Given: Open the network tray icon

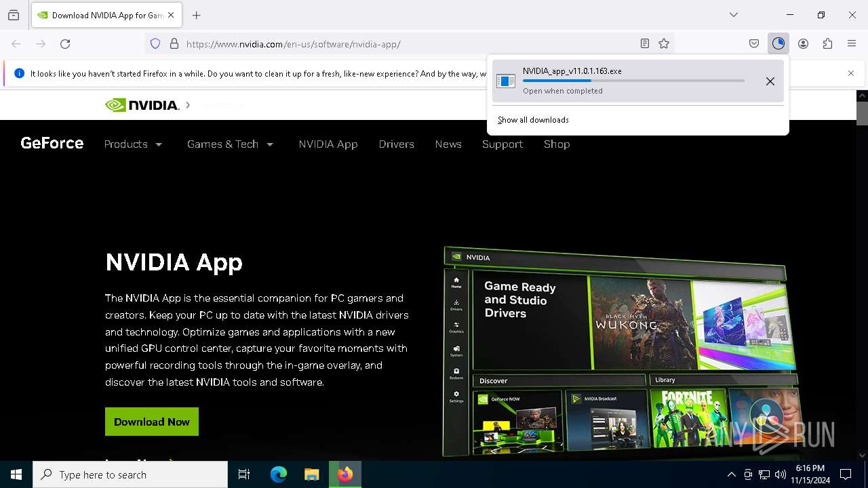Looking at the screenshot, I should click(x=764, y=474).
